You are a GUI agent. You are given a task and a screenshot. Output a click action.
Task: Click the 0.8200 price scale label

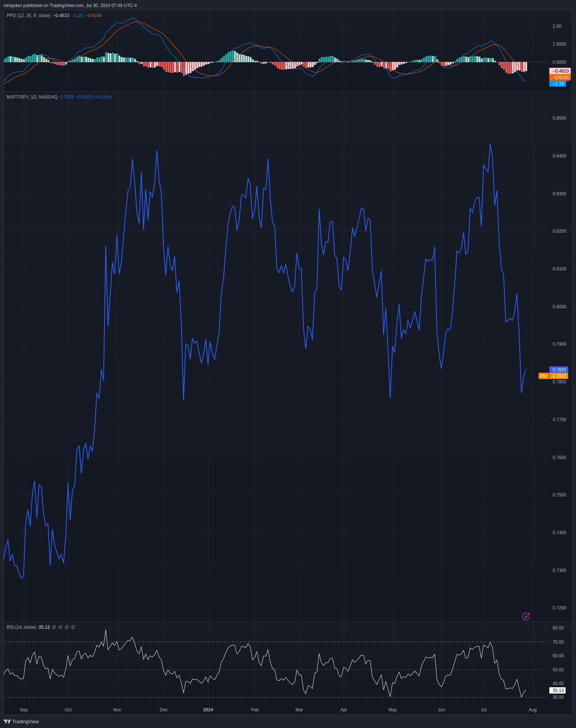coord(559,231)
